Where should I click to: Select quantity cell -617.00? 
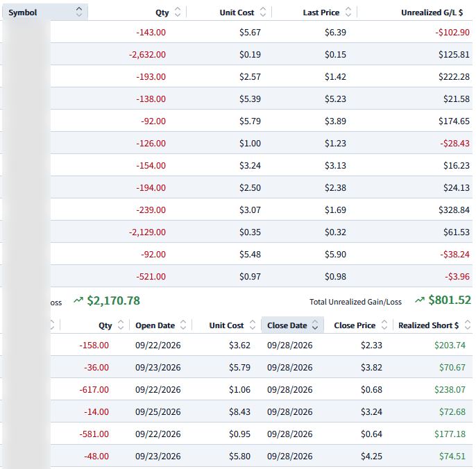pos(94,389)
